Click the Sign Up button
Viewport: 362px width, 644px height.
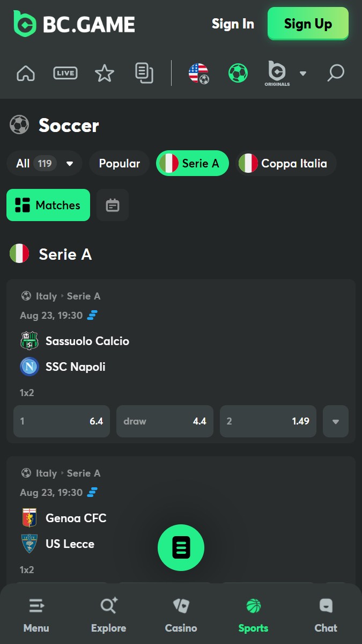coord(308,24)
